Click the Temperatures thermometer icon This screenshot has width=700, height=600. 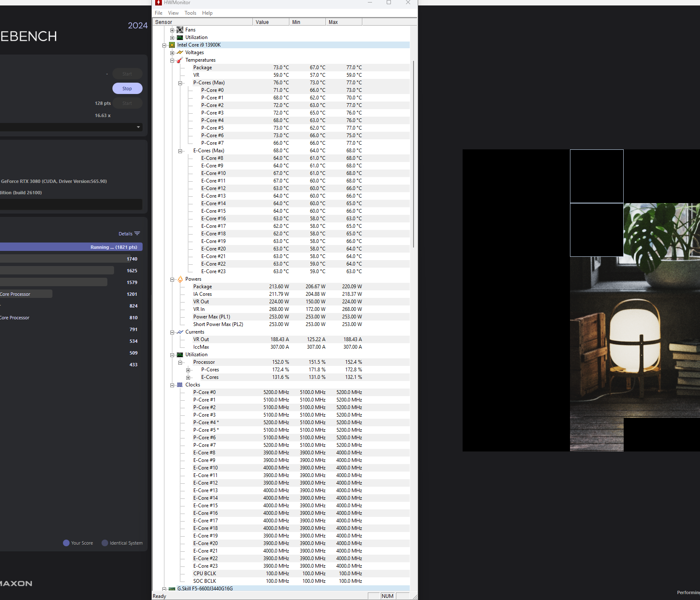(x=180, y=60)
